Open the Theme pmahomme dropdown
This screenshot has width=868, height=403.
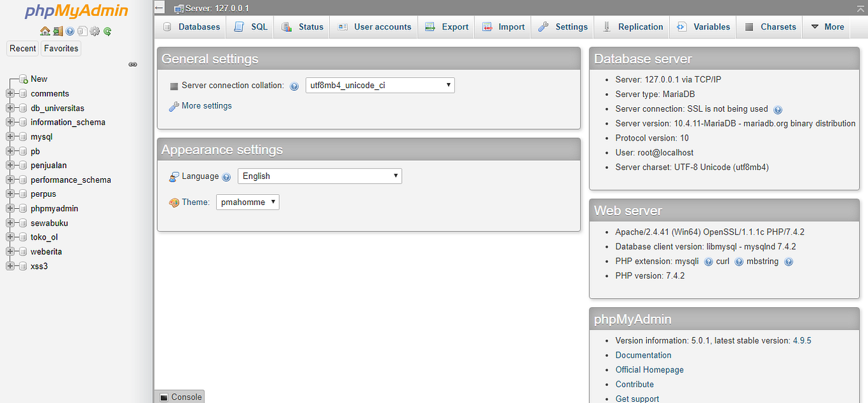pyautogui.click(x=247, y=202)
